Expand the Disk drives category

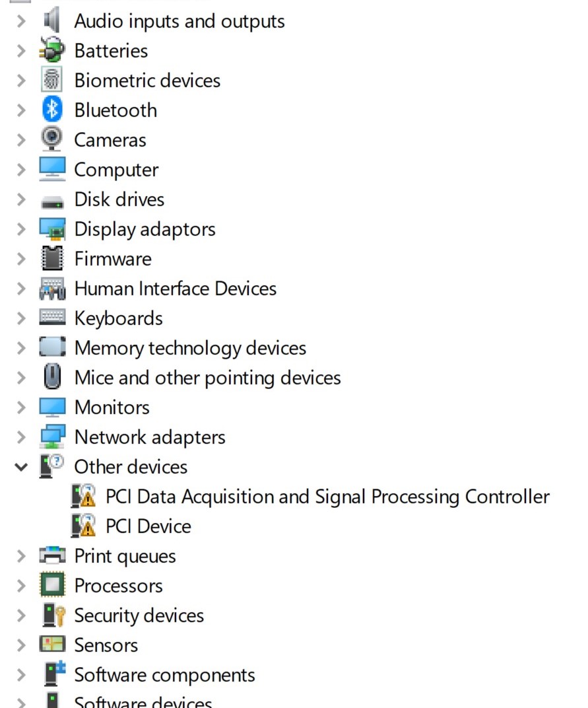click(21, 199)
